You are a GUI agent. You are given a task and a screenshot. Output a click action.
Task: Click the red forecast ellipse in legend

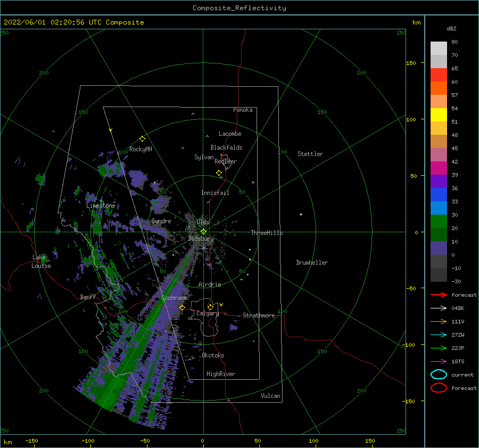439,388
